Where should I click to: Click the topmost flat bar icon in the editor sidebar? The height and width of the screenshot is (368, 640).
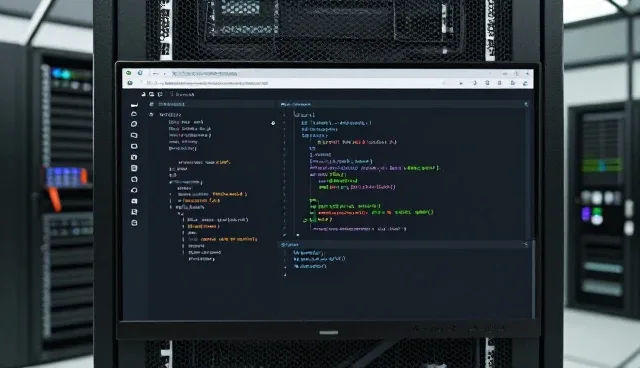[x=134, y=105]
